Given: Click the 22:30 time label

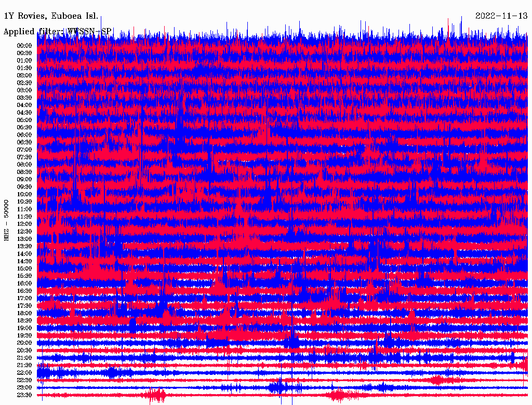Looking at the screenshot, I should point(24,380).
